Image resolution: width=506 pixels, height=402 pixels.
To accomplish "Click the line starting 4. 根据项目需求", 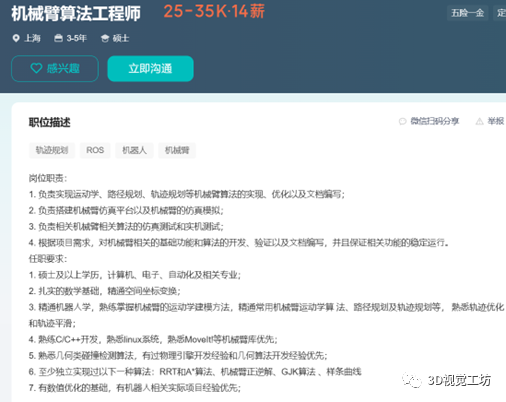I will 239,243.
